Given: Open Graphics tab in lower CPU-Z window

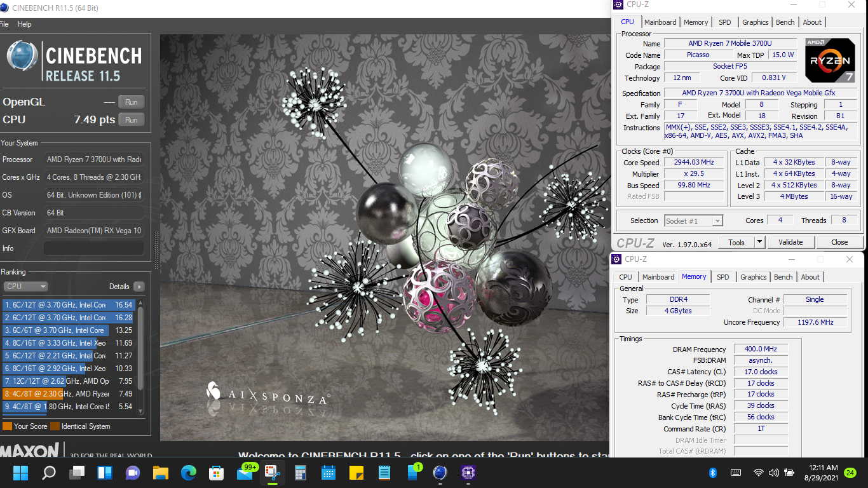Looking at the screenshot, I should click(x=754, y=277).
